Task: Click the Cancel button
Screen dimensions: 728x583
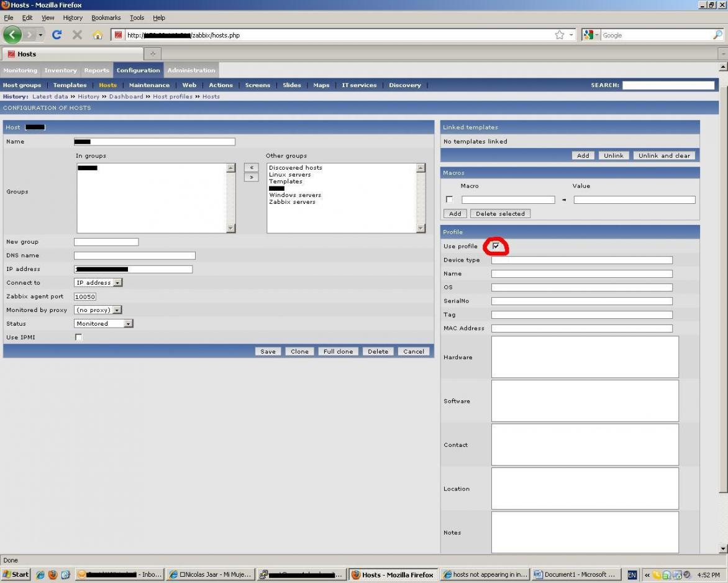Action: pos(413,351)
